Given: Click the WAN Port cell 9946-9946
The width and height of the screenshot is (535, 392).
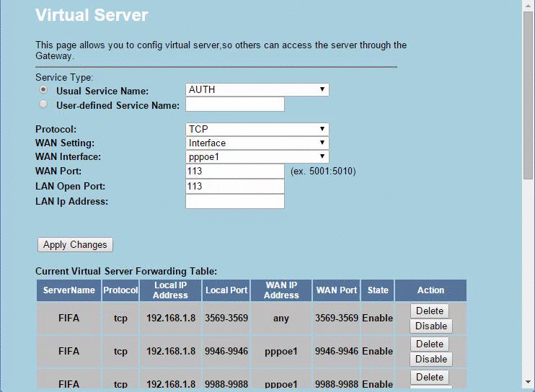Looking at the screenshot, I should tap(337, 352).
